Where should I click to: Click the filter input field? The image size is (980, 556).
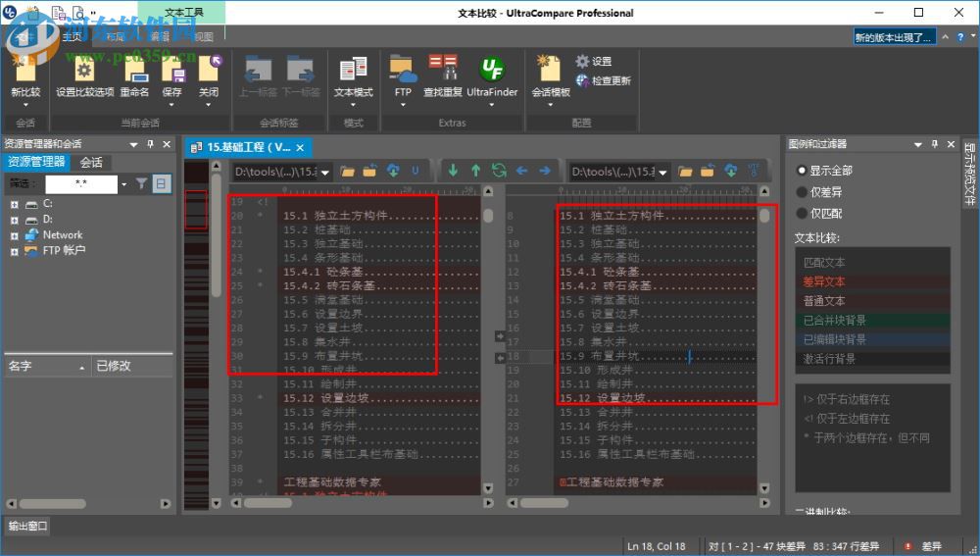click(81, 184)
